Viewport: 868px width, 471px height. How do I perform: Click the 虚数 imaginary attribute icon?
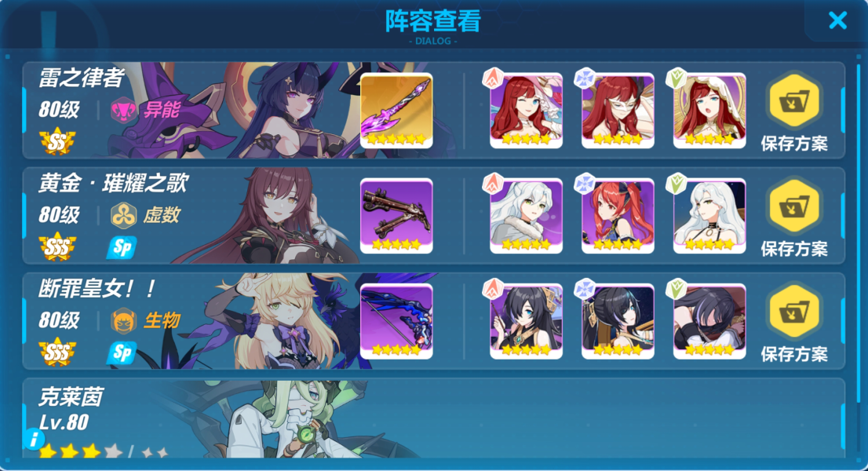(123, 215)
